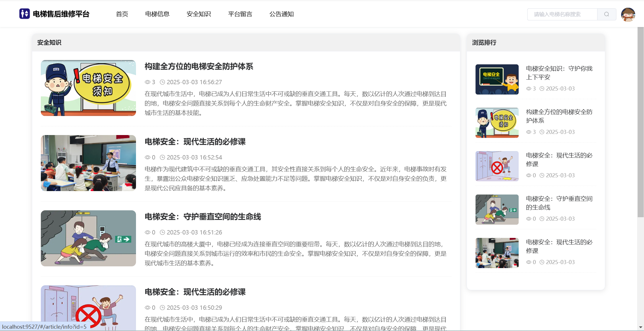The height and width of the screenshot is (331, 644).
Task: Open article 构建全方位的电梯安全防护体系 title
Action: (x=199, y=67)
